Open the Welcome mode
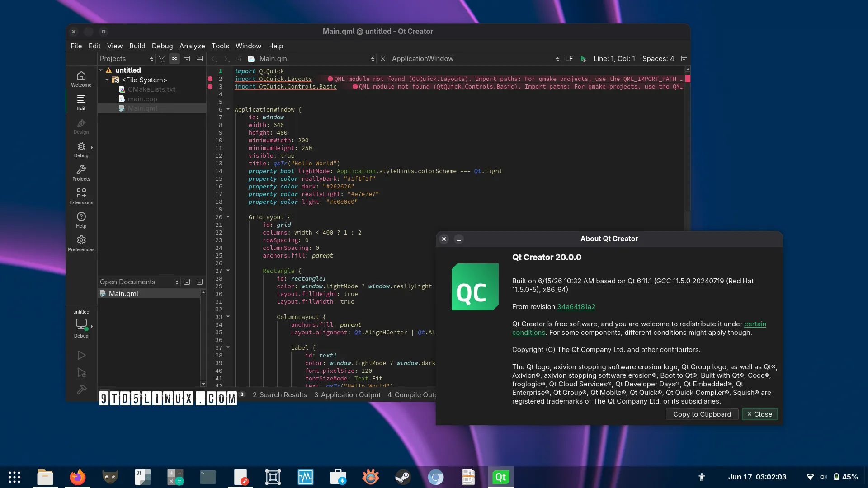Viewport: 868px width, 488px height. pos(81,79)
